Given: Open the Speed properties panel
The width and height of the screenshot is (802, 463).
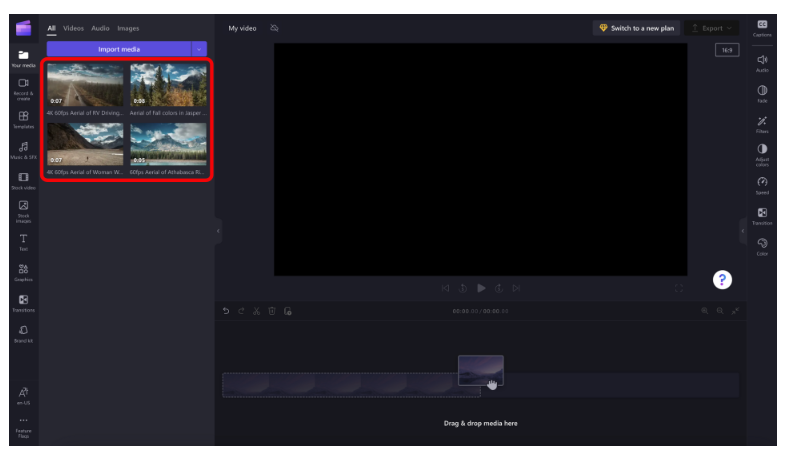Looking at the screenshot, I should [762, 186].
